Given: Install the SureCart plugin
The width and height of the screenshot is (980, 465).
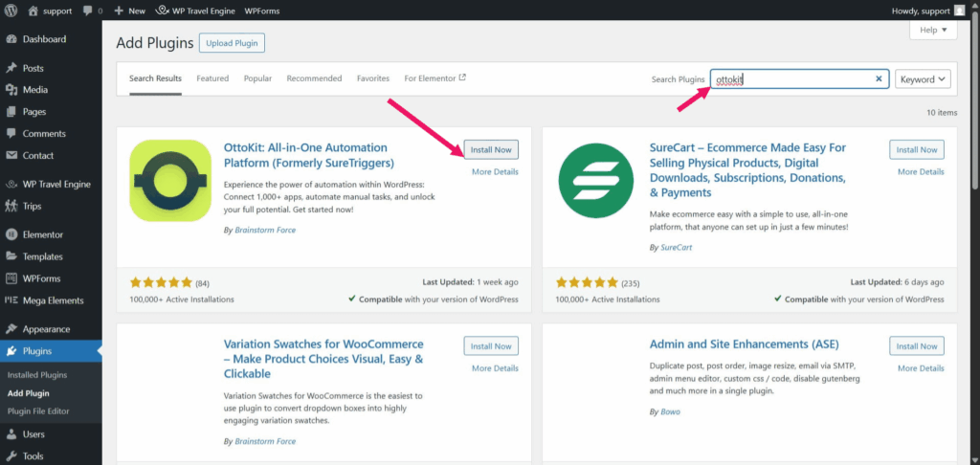Looking at the screenshot, I should pos(917,150).
